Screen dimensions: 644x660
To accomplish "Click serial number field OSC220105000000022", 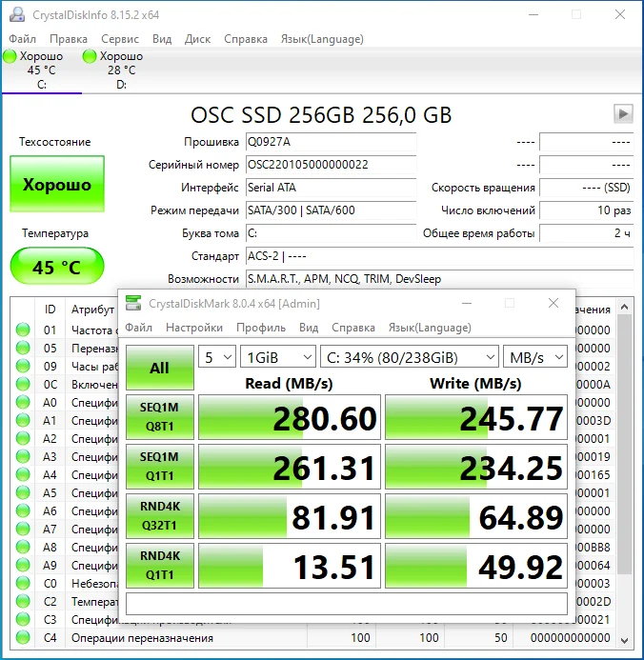I will point(331,165).
